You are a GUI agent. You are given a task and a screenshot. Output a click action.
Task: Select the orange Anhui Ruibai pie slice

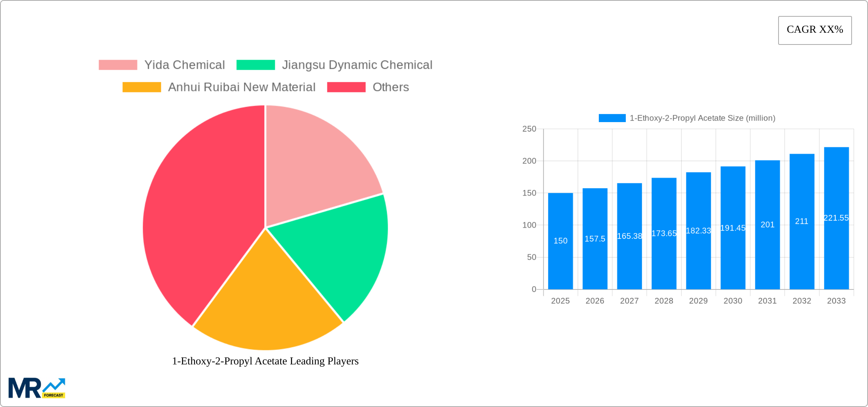[x=266, y=300]
